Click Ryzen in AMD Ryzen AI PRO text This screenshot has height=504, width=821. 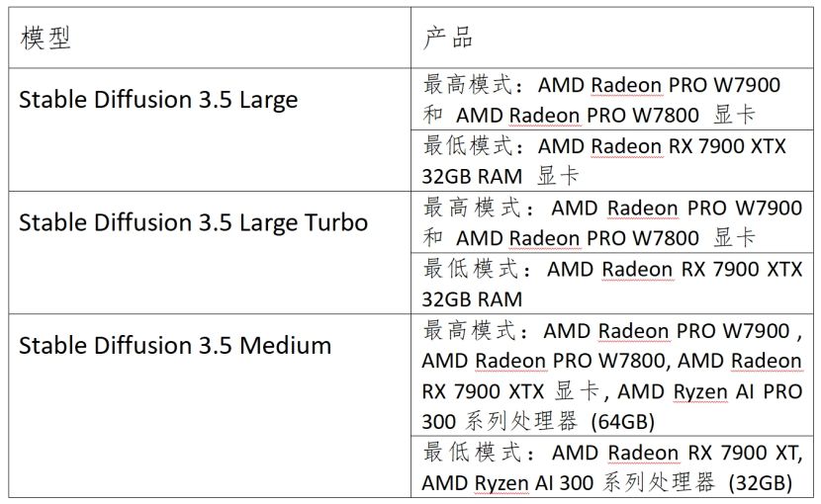click(x=700, y=392)
